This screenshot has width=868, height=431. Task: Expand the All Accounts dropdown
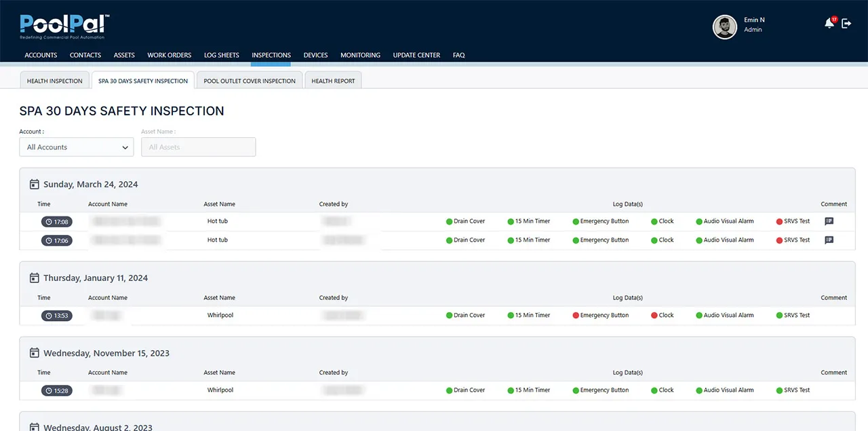coord(77,147)
